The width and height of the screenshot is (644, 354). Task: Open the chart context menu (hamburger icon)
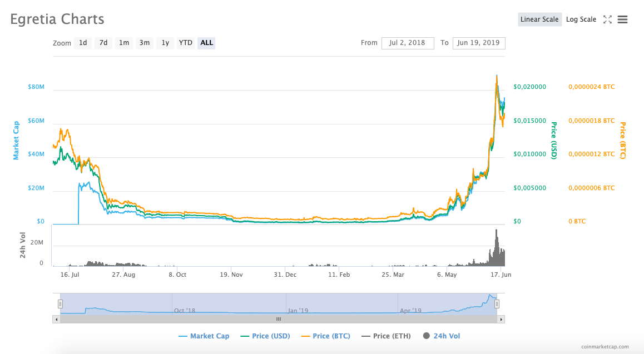pyautogui.click(x=622, y=19)
